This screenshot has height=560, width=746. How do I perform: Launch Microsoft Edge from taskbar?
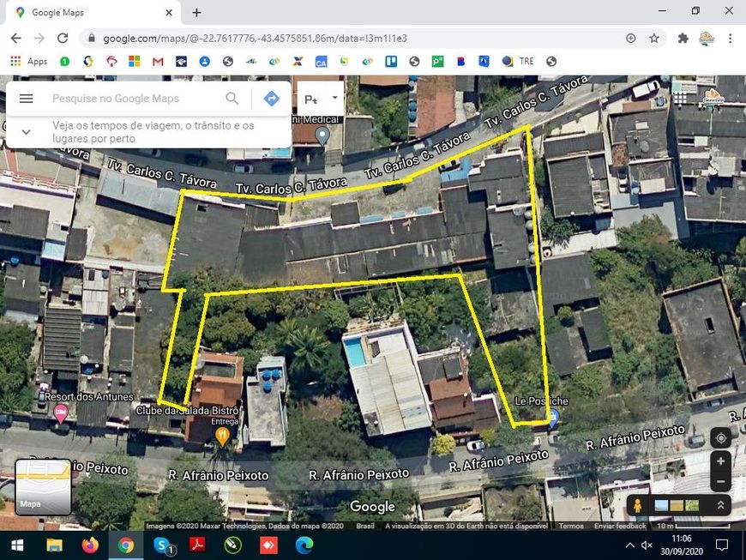pos(304,545)
